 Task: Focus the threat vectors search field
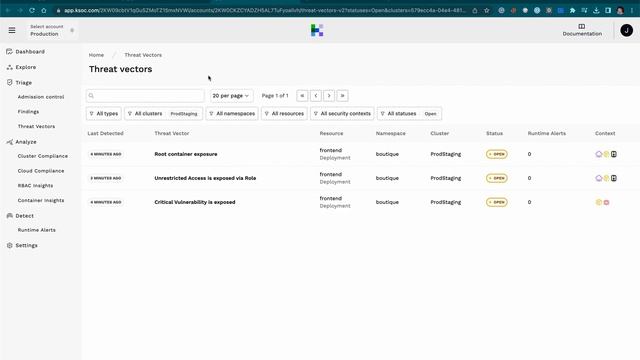[145, 96]
